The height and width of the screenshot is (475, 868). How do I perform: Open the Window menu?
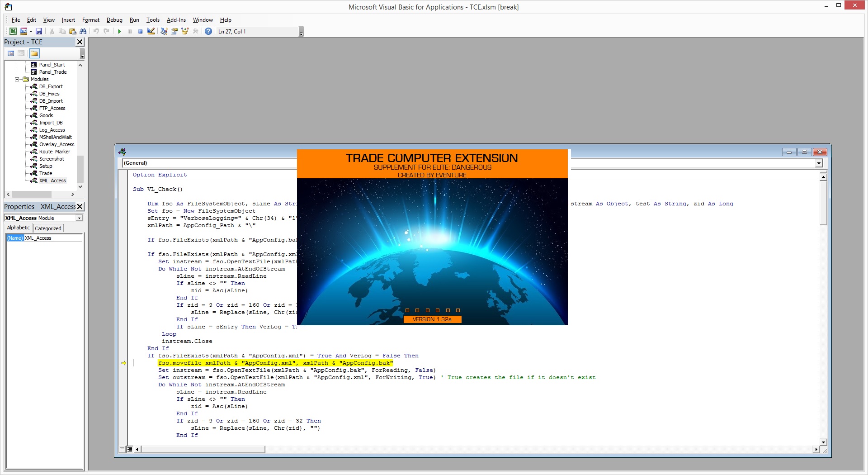203,20
